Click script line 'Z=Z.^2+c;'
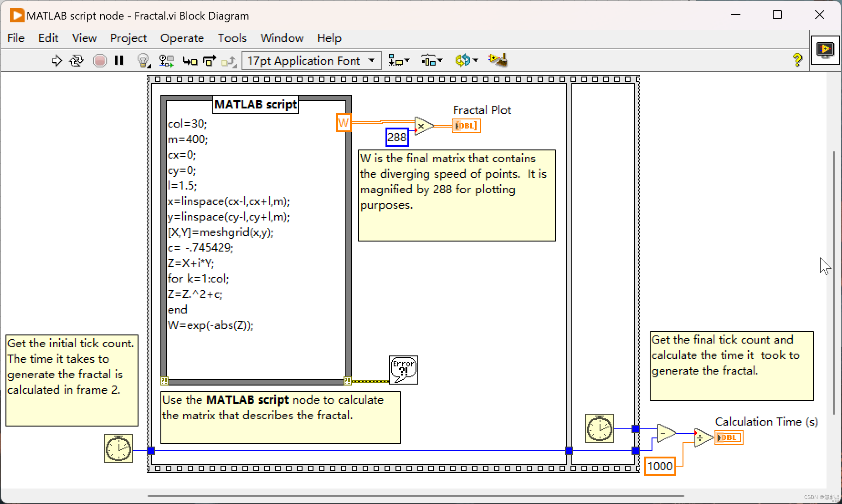Viewport: 842px width, 504px height. [195, 294]
